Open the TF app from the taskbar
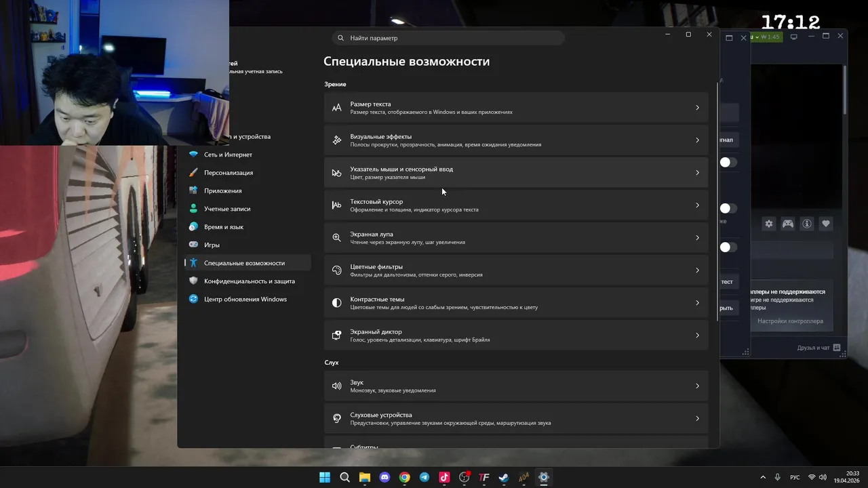868x488 pixels. click(484, 477)
